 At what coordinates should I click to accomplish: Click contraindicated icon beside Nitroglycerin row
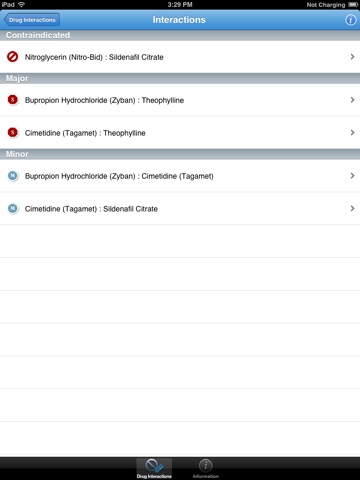(13, 57)
